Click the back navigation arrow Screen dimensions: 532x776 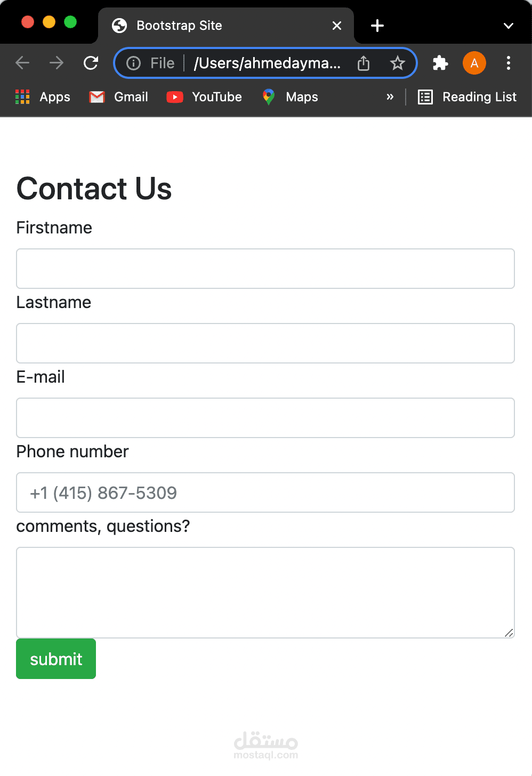22,63
